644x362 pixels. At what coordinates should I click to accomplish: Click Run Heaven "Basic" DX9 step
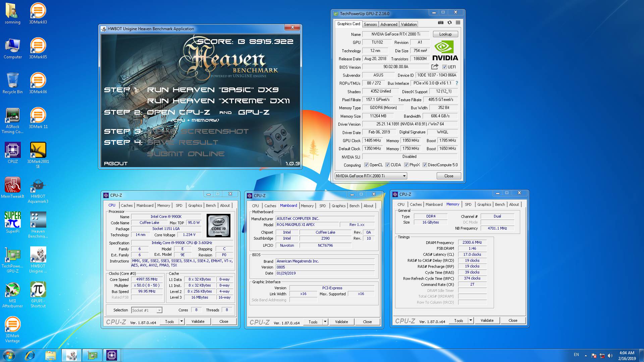pyautogui.click(x=213, y=90)
